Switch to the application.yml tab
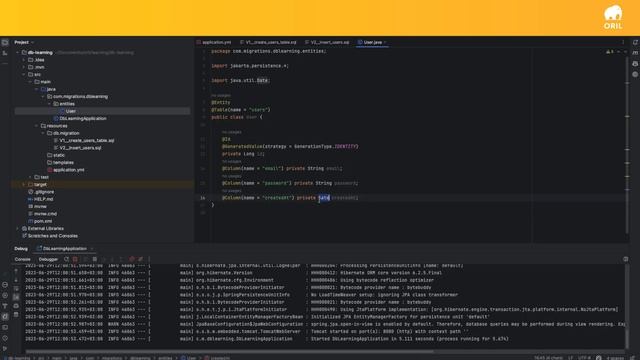The width and height of the screenshot is (640, 360). 214,42
